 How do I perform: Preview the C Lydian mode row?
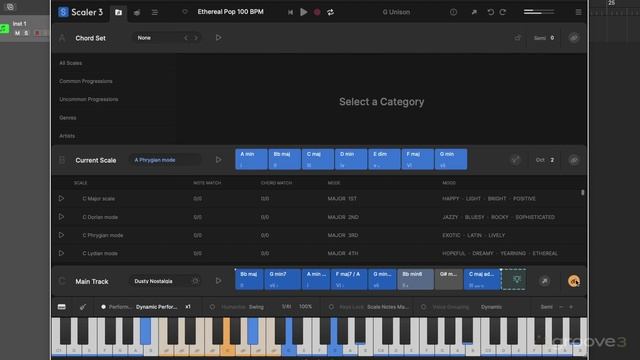[x=61, y=253]
